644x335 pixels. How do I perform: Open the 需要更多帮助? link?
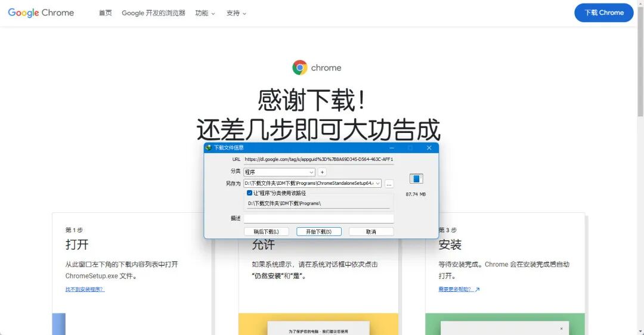coord(456,290)
